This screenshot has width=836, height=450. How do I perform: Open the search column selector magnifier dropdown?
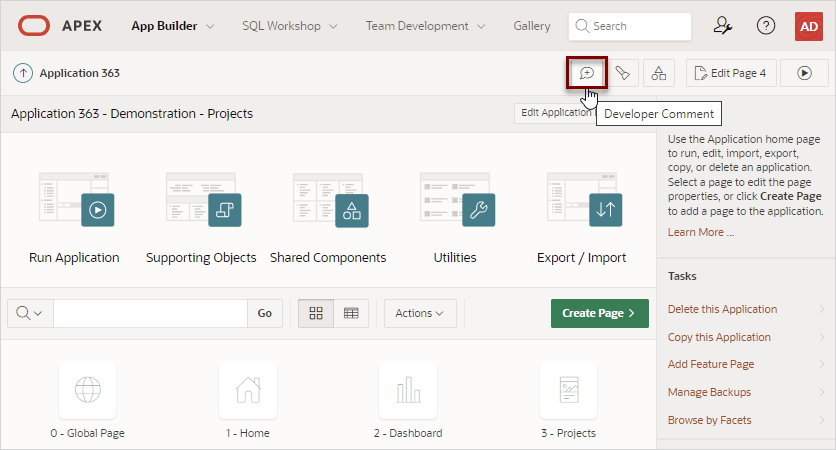coord(29,313)
